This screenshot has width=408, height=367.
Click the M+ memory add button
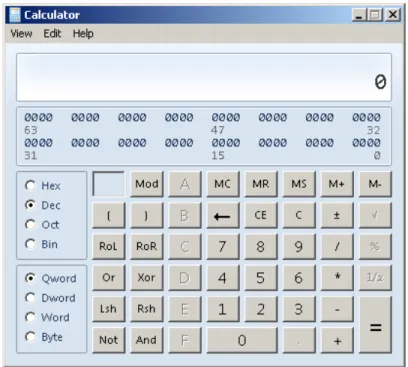click(x=337, y=184)
